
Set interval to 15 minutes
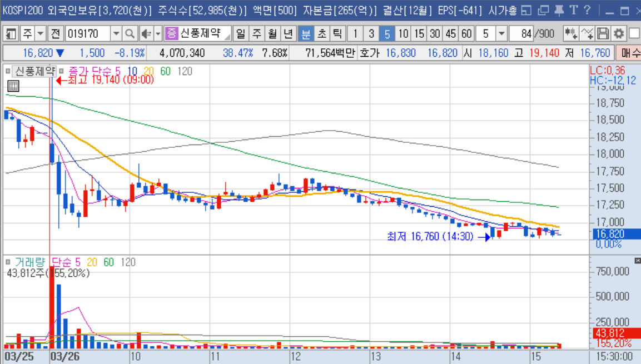pos(419,33)
